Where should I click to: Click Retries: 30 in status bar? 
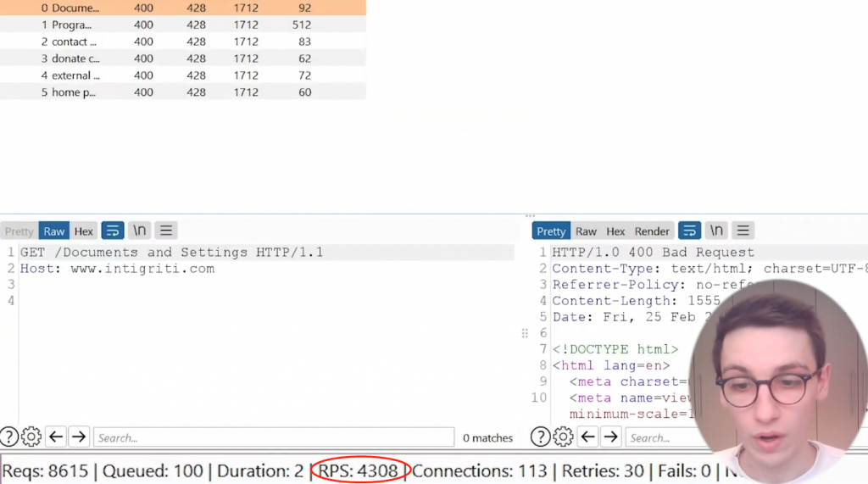pyautogui.click(x=603, y=471)
